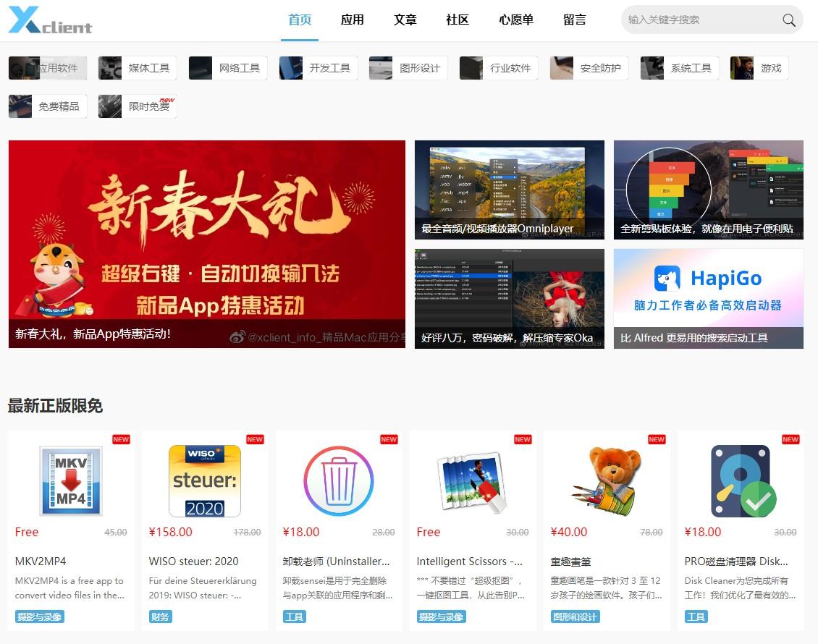818x644 pixels.
Task: Click the teddy bear paint app icon
Action: pos(606,481)
